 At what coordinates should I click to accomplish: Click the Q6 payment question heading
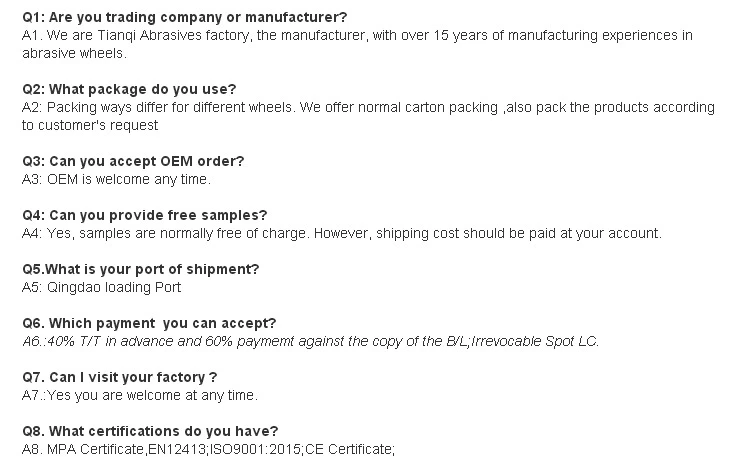click(x=149, y=324)
